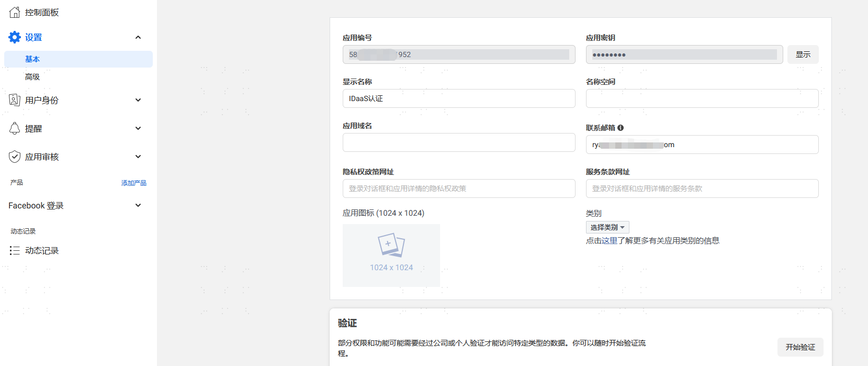Viewport: 868px width, 366px height.
Task: Click the list icon beside 动态记录
Action: pyautogui.click(x=15, y=251)
